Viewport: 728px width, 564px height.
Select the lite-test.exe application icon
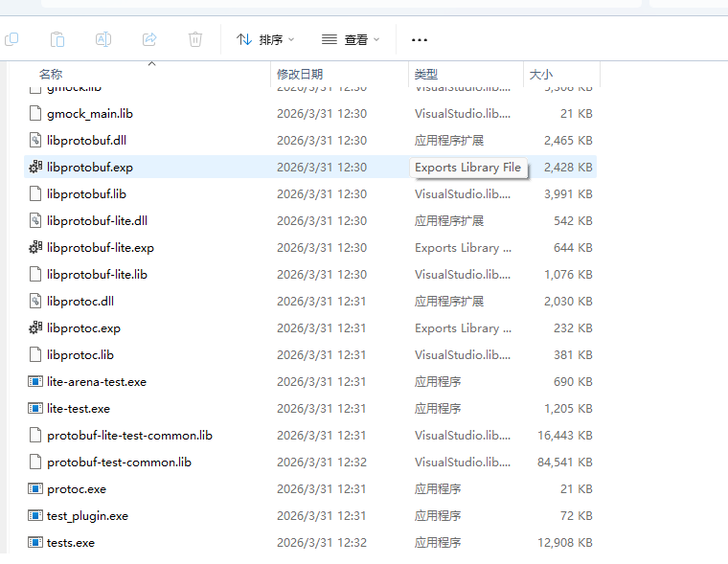point(35,409)
